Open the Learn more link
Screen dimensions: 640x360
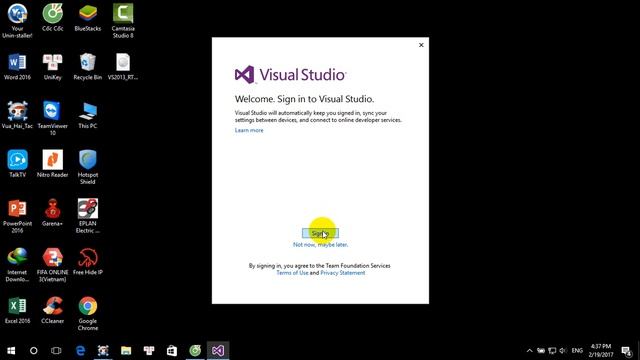(249, 130)
